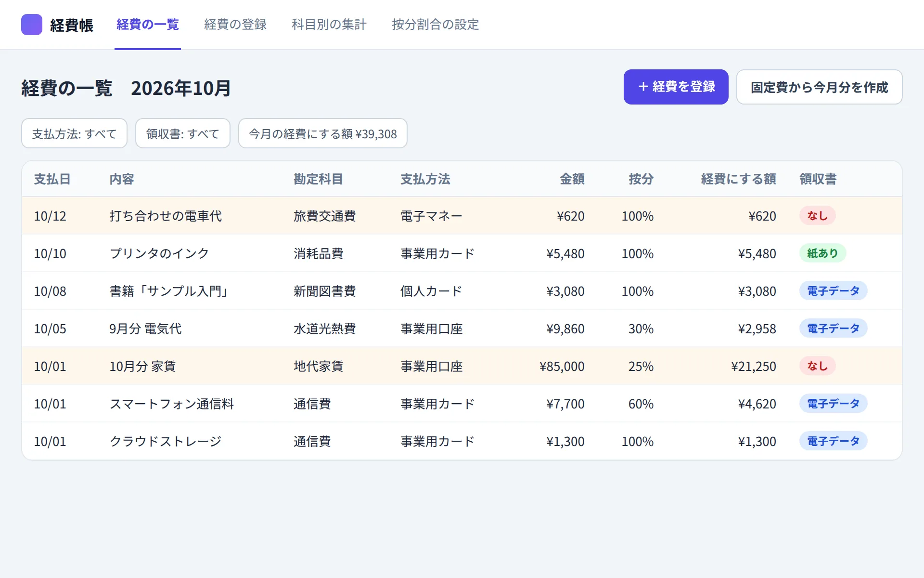Click the 領収書 column header
924x578 pixels.
tap(818, 179)
